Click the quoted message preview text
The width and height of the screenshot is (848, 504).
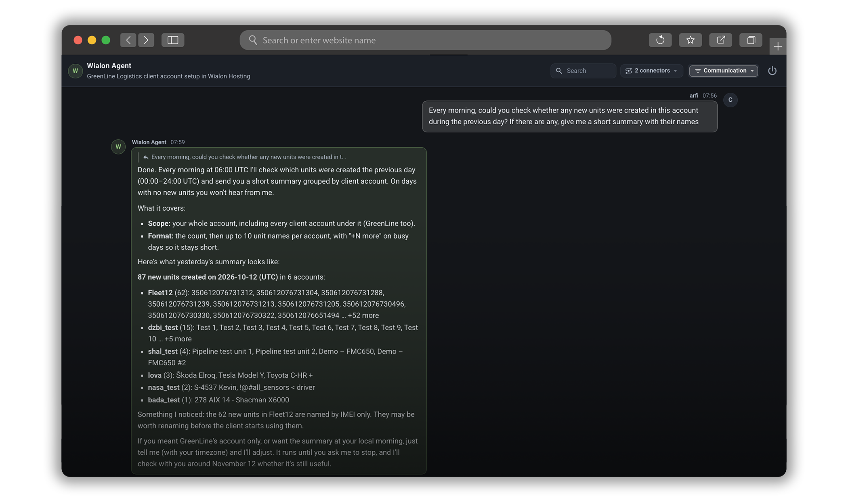pyautogui.click(x=248, y=157)
